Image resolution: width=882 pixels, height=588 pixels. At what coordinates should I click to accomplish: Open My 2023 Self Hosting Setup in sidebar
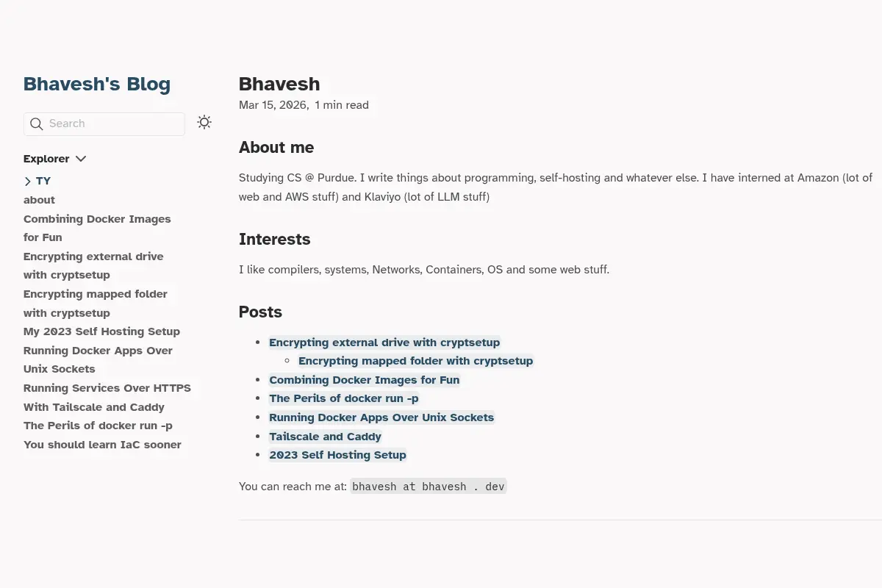tap(101, 331)
